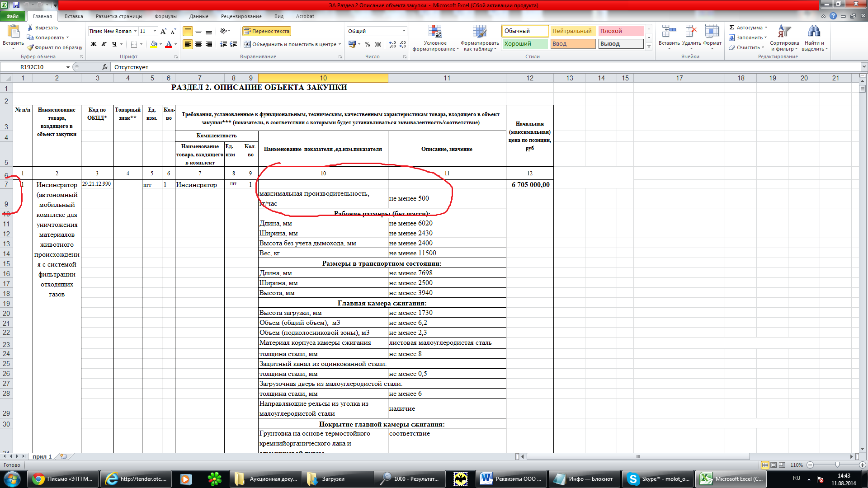Open the Times New Roman font dropdown
The width and height of the screenshot is (868, 488).
point(135,31)
